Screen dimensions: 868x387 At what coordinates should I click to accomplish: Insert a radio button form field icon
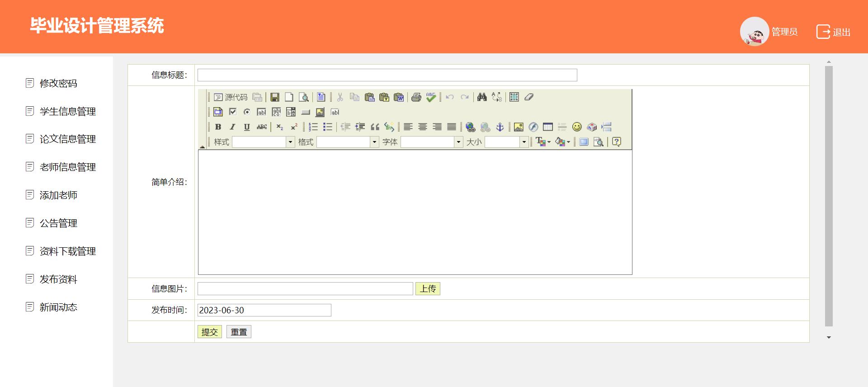point(247,112)
